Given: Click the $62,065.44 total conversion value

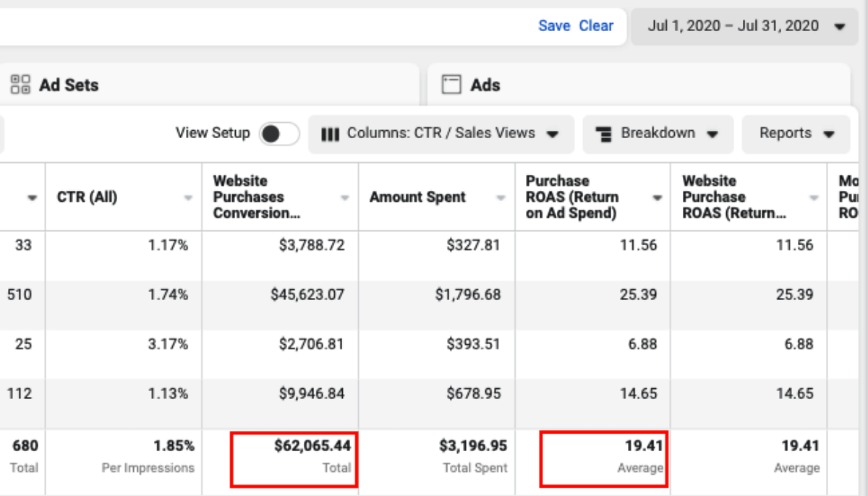Looking at the screenshot, I should [x=312, y=447].
